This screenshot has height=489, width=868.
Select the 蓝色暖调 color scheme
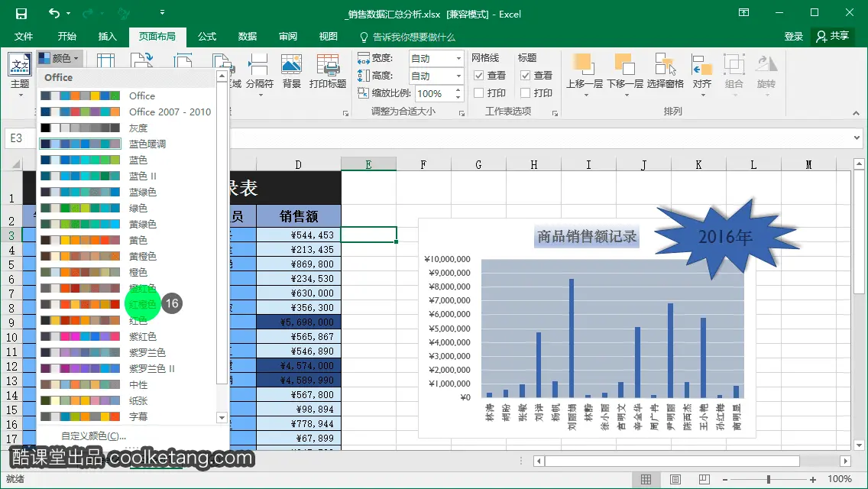(x=127, y=144)
